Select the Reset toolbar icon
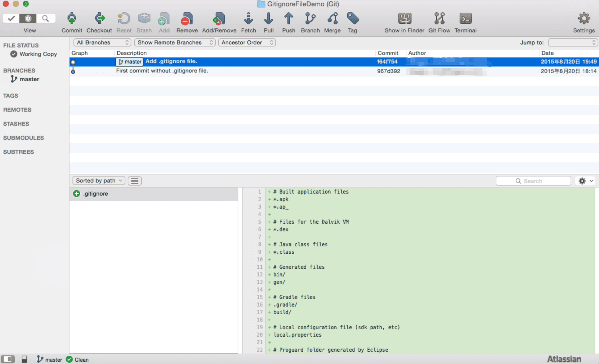 [x=124, y=19]
